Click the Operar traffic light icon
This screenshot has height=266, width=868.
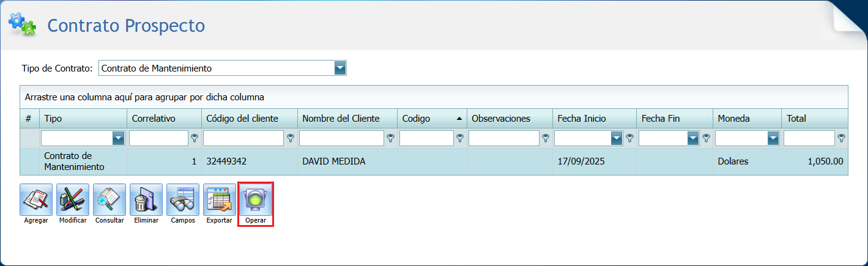255,200
